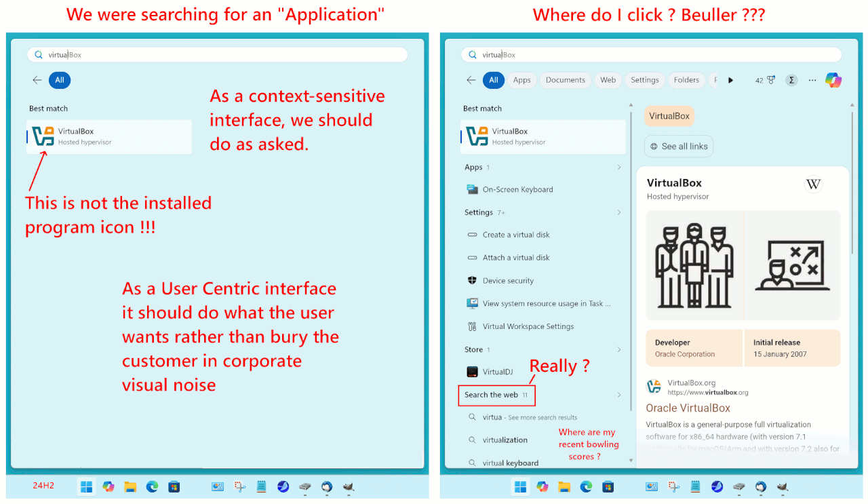Click the search field in left panel
The image size is (868, 504).
pos(217,55)
